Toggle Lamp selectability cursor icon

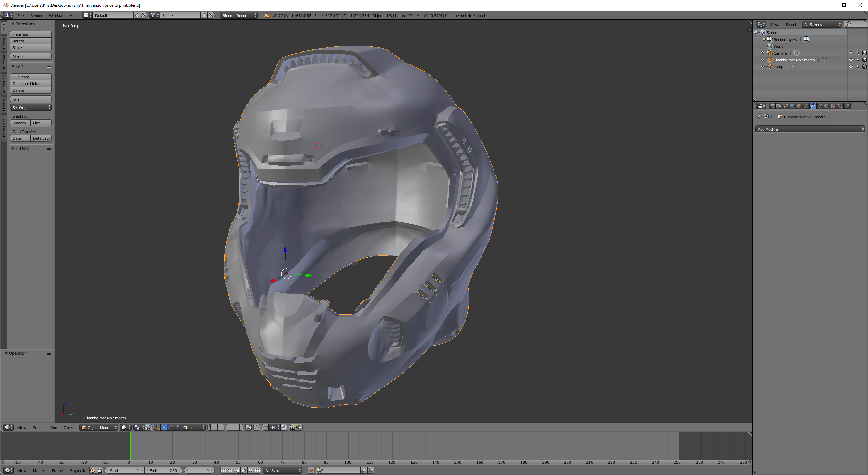coord(857,66)
